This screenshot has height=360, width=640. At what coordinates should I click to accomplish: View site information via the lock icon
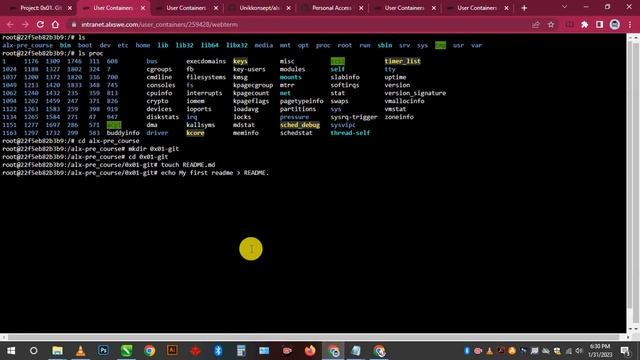click(74, 24)
